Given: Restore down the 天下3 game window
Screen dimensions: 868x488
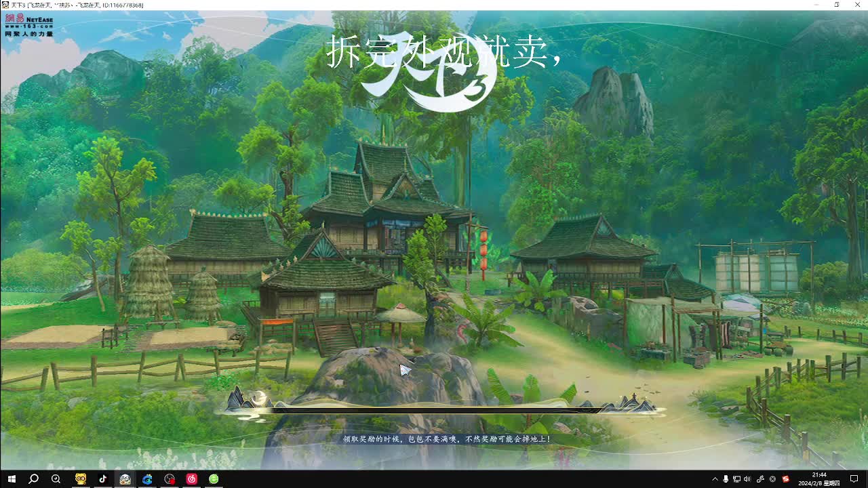Looking at the screenshot, I should [x=836, y=5].
